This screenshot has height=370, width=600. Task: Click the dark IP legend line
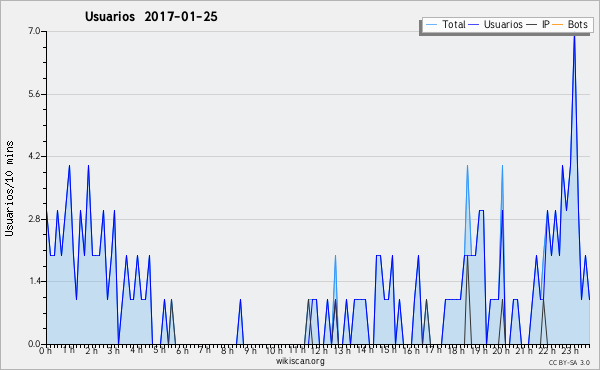tap(532, 25)
